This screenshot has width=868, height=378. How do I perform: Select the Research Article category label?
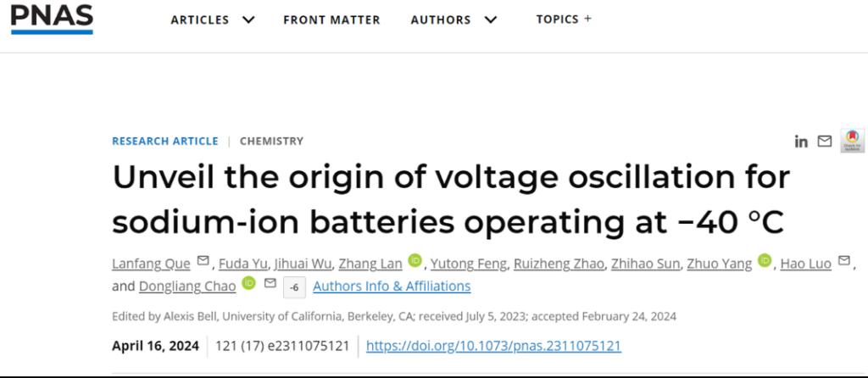point(165,142)
